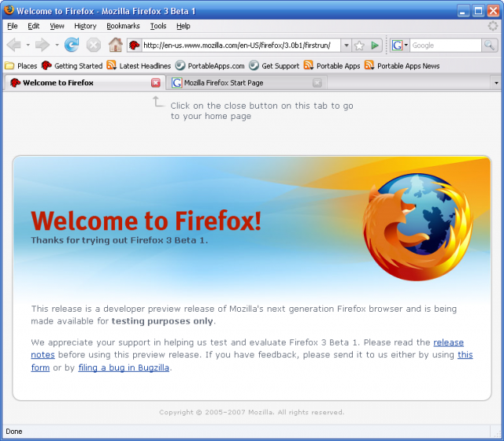Image resolution: width=504 pixels, height=441 pixels.
Task: Open the File menu
Action: pos(13,26)
